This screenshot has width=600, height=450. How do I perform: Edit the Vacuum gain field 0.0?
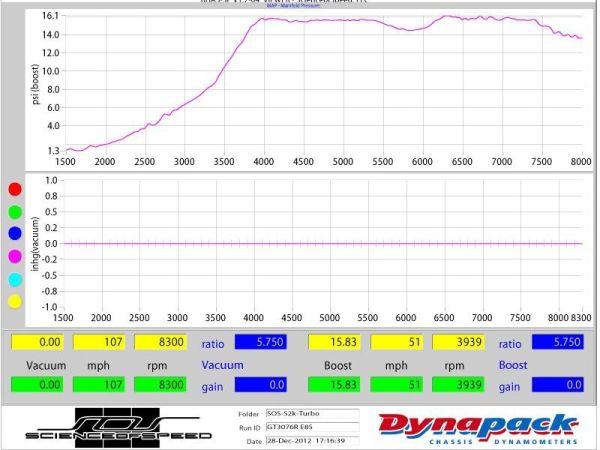261,385
